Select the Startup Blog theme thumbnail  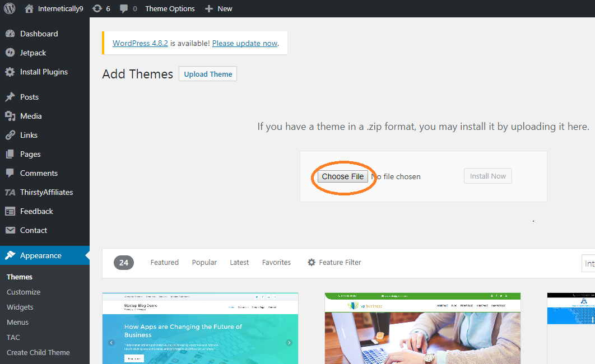pos(201,328)
